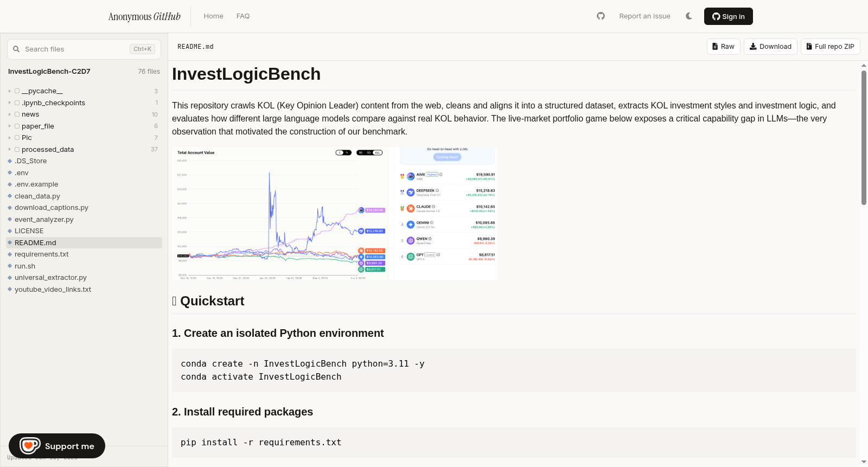Click file icon beside .env
868x467 pixels.
coord(10,173)
